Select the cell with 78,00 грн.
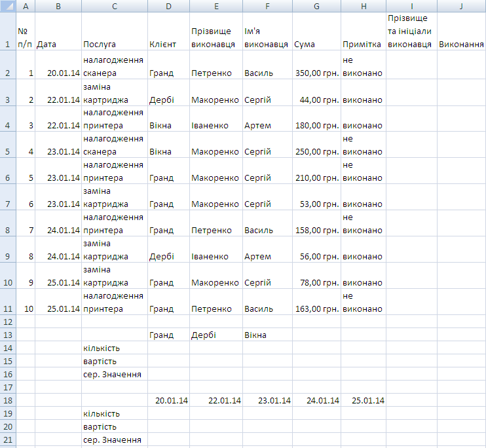 coord(316,275)
